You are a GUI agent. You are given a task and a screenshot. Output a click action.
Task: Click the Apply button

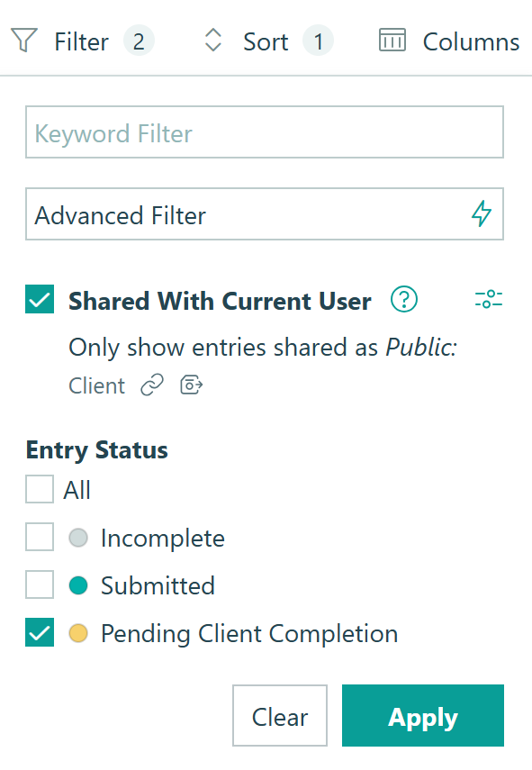pyautogui.click(x=422, y=716)
